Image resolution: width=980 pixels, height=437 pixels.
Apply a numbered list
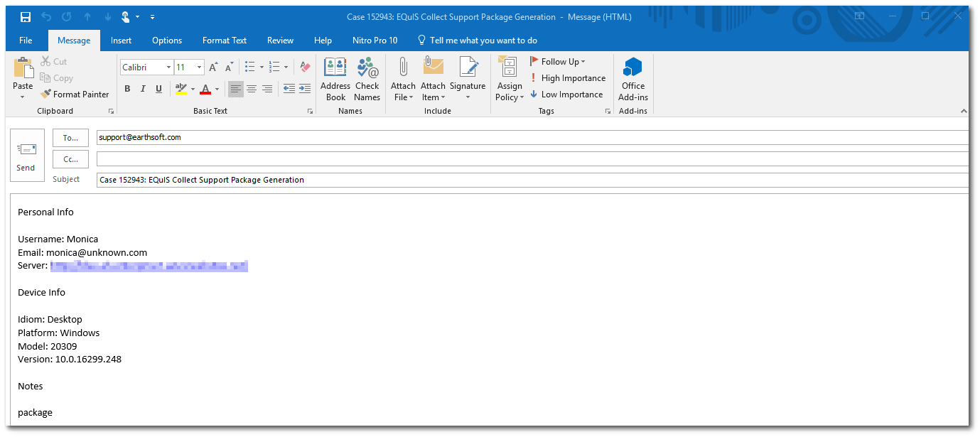coord(274,67)
